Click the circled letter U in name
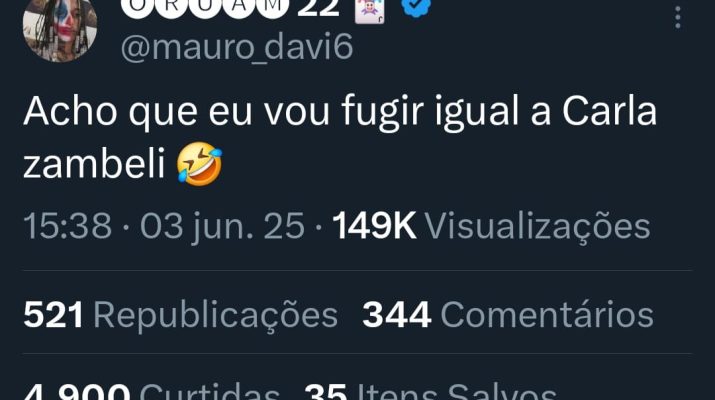Screen dimensions: 715x400 [x=205, y=7]
